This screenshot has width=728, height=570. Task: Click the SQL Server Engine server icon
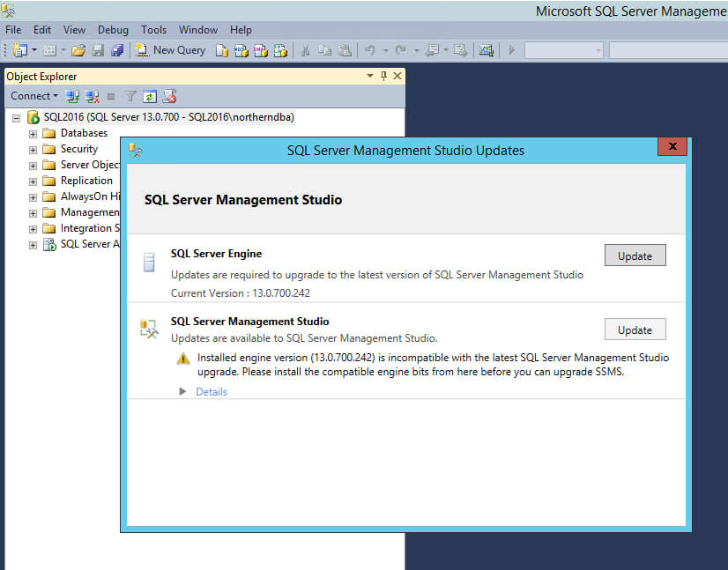149,263
